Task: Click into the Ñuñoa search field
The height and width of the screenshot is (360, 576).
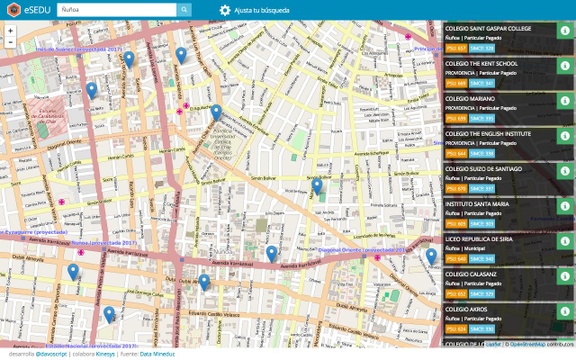Action: (117, 10)
